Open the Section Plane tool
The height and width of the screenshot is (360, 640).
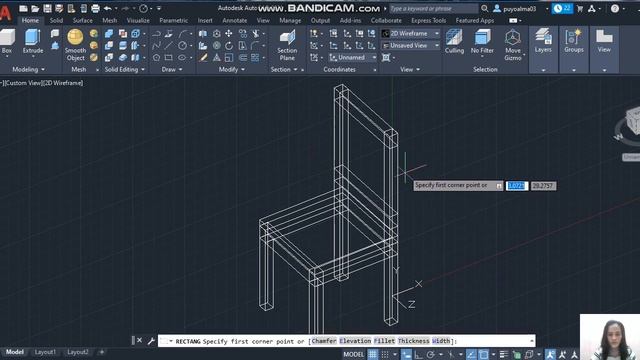pos(287,45)
